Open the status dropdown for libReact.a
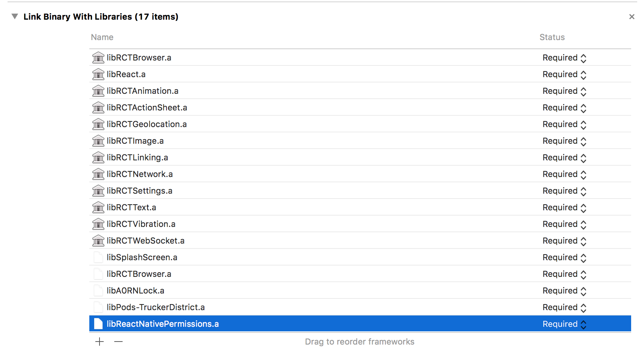 tap(583, 74)
